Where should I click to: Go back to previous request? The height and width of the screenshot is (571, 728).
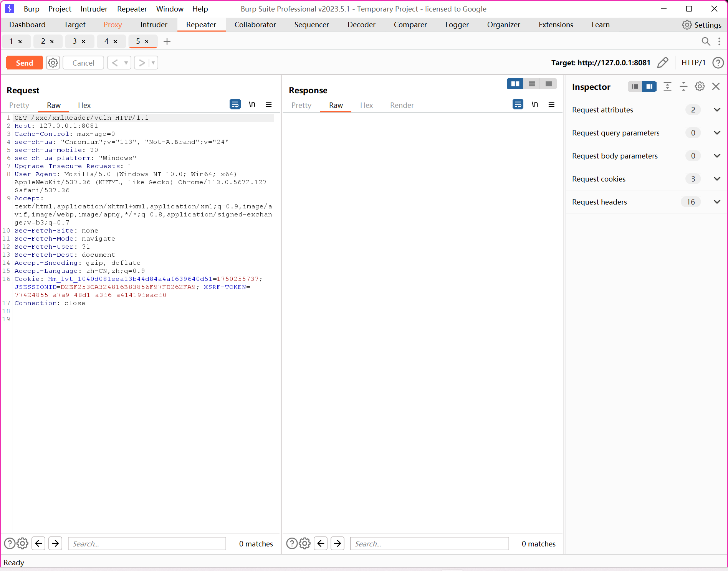114,63
